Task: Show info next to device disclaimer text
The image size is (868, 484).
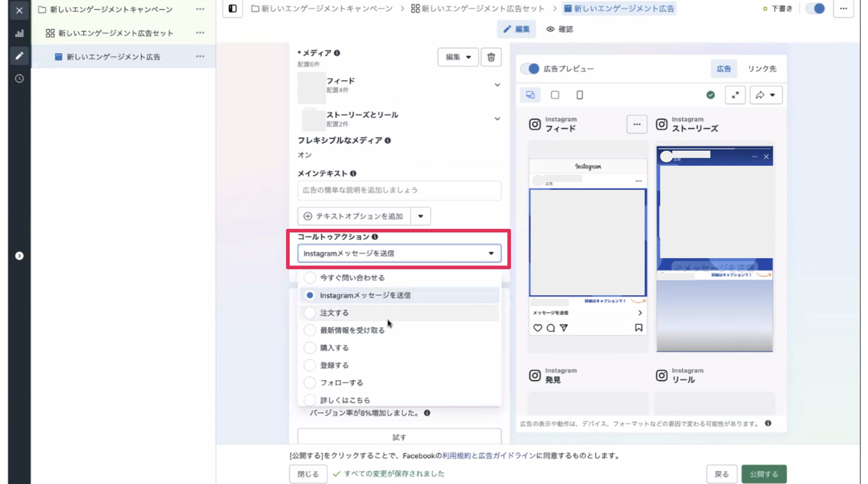Action: click(768, 423)
